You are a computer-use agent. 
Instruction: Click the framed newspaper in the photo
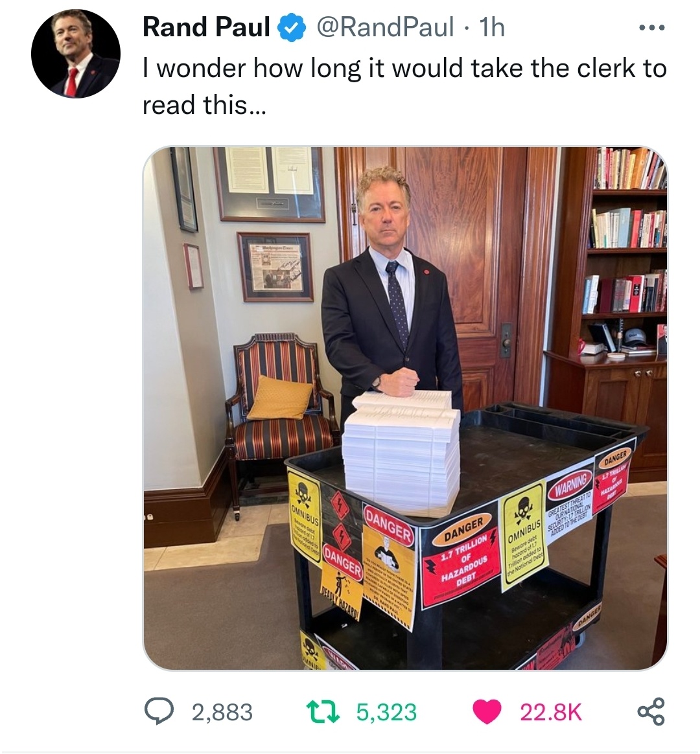(275, 268)
